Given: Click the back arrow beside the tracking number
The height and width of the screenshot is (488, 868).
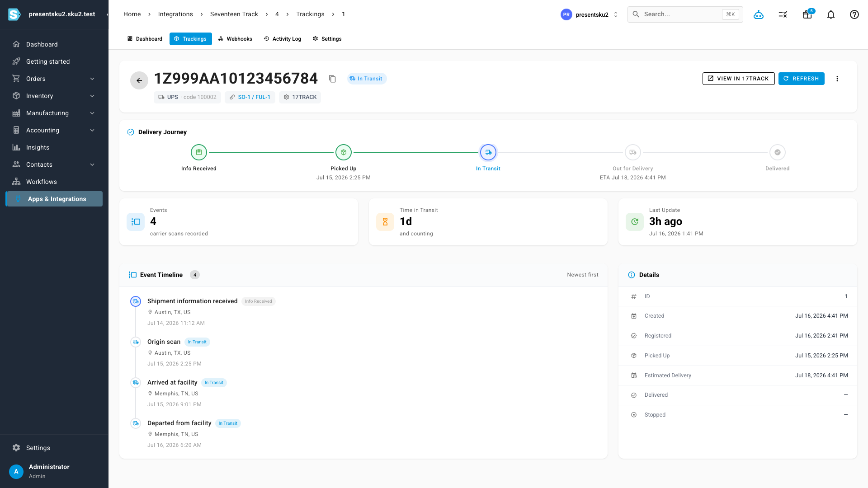Looking at the screenshot, I should coord(139,80).
